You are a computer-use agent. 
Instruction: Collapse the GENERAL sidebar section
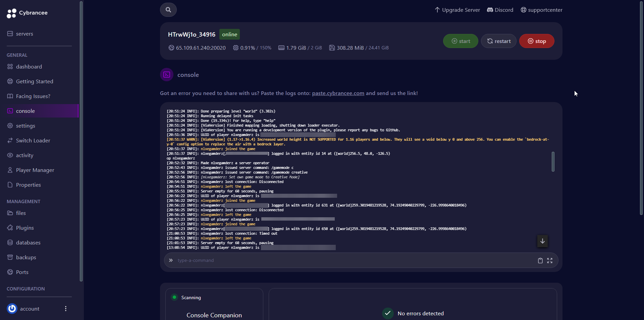coord(17,55)
